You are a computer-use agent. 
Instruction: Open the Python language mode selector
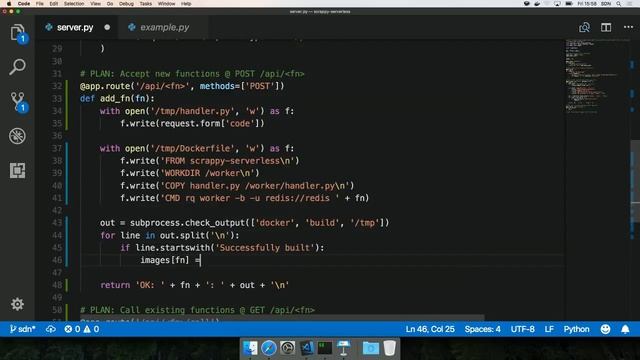pyautogui.click(x=576, y=329)
